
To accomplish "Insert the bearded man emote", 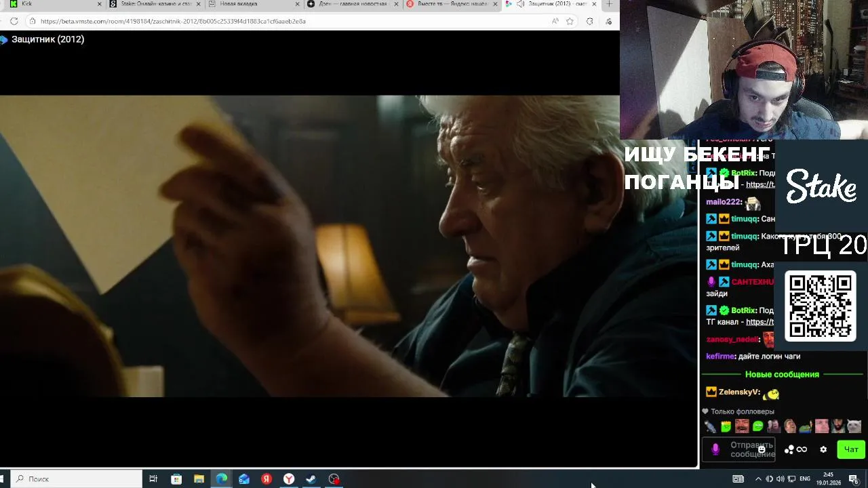I will (x=838, y=426).
